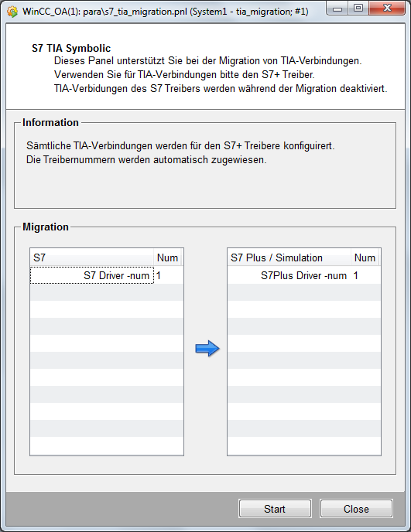Click the second empty row in S7 table
The height and width of the screenshot is (532, 411).
point(107,309)
